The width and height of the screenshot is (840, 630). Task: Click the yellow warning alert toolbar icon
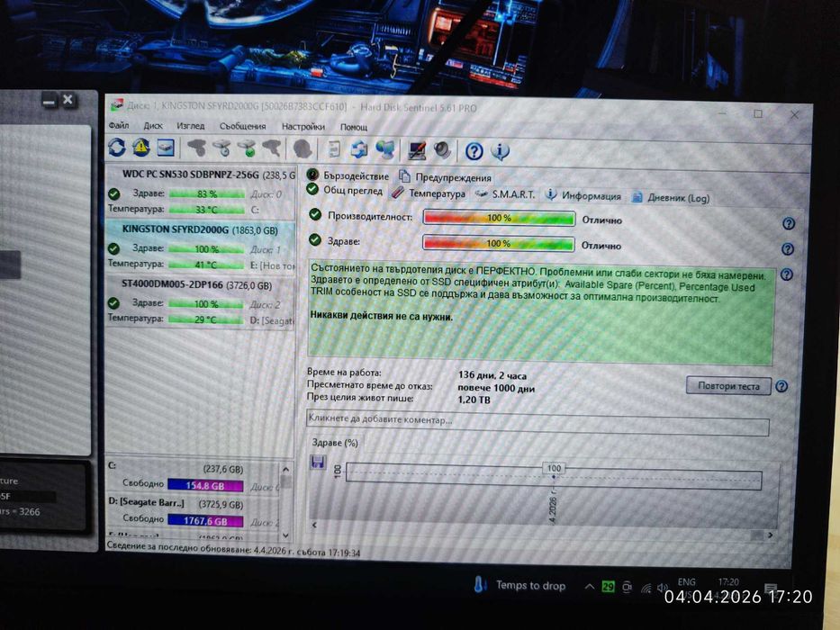[141, 148]
